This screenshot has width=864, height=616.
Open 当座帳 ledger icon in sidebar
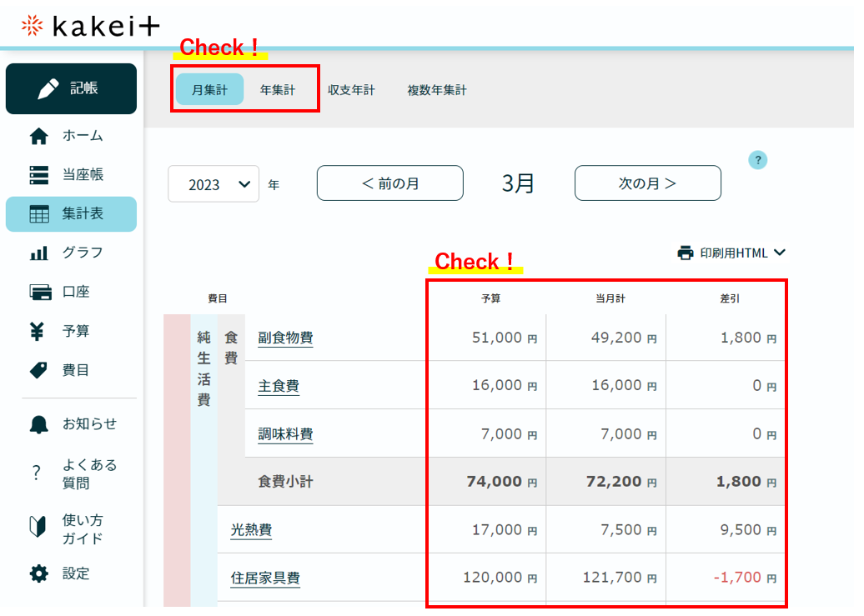tap(38, 175)
